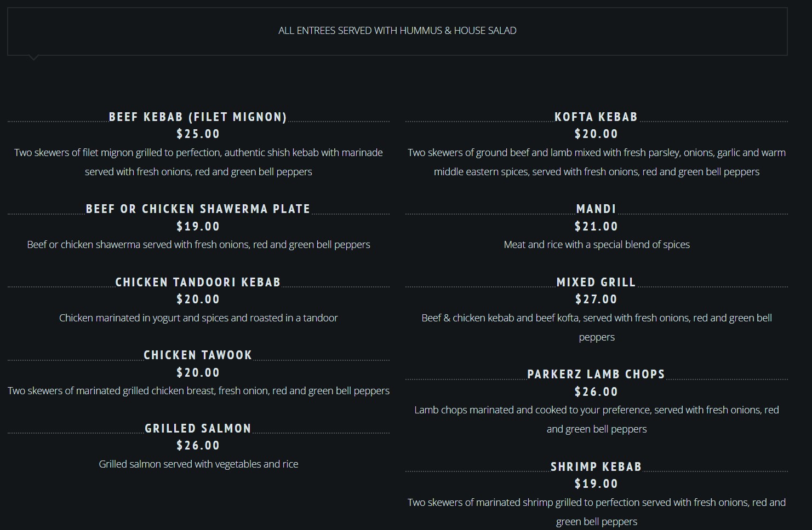The height and width of the screenshot is (530, 812).
Task: Select the Kofta Kebab menu heading
Action: click(x=596, y=117)
